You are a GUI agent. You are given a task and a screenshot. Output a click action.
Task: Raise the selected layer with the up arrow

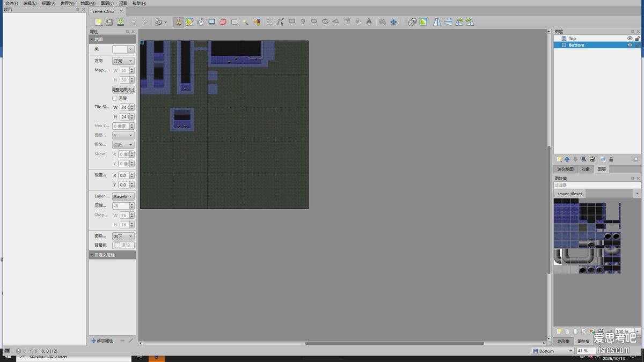(x=567, y=159)
